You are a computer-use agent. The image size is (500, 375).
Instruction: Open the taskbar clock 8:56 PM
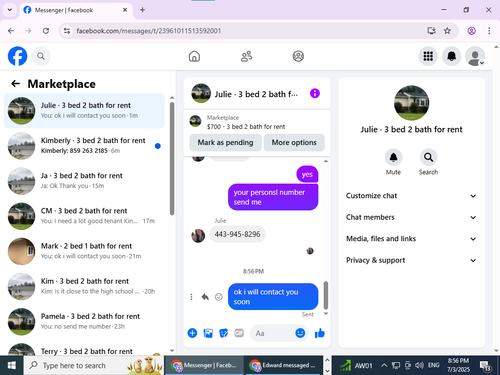pyautogui.click(x=459, y=365)
